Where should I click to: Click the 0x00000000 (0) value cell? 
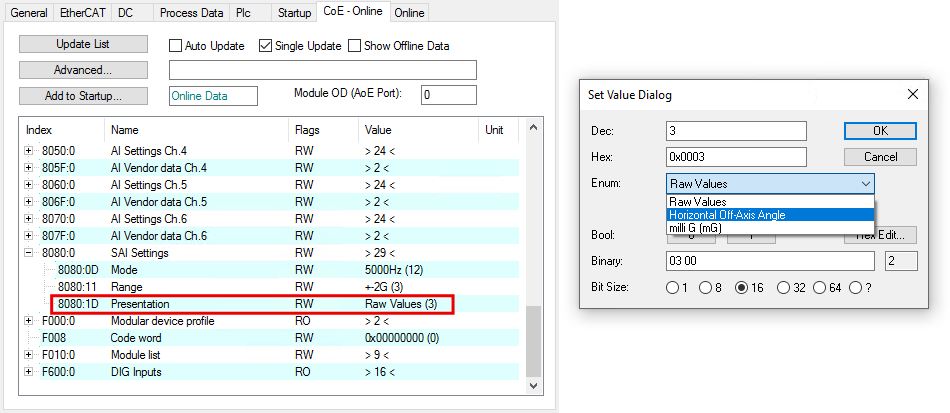402,337
